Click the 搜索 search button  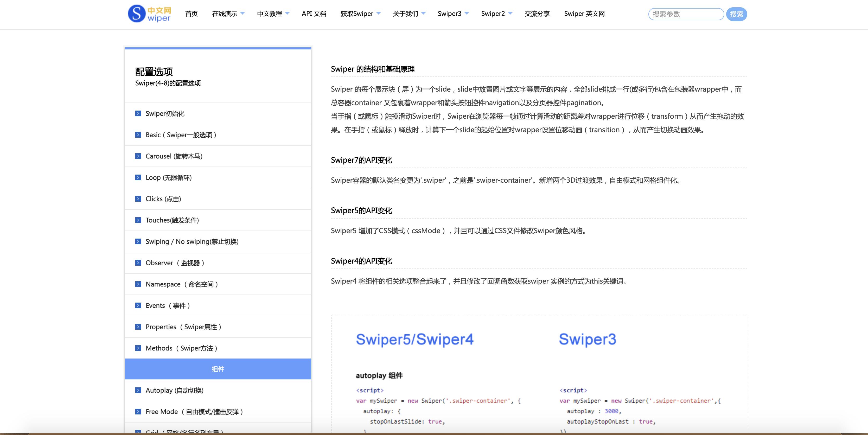(736, 14)
